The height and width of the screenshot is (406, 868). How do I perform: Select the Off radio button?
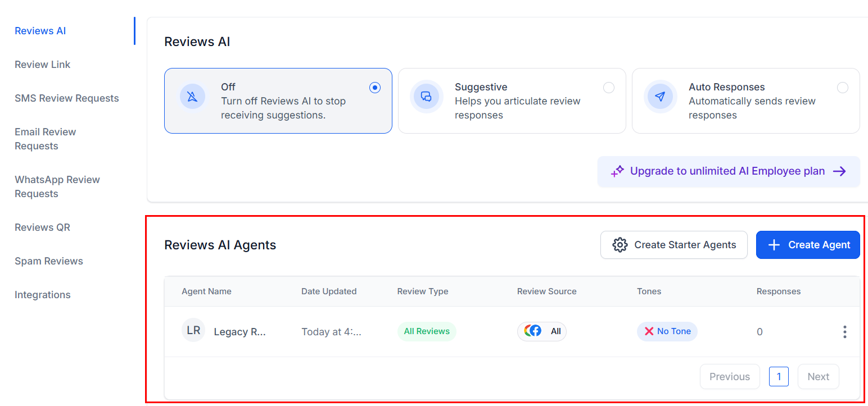(375, 87)
